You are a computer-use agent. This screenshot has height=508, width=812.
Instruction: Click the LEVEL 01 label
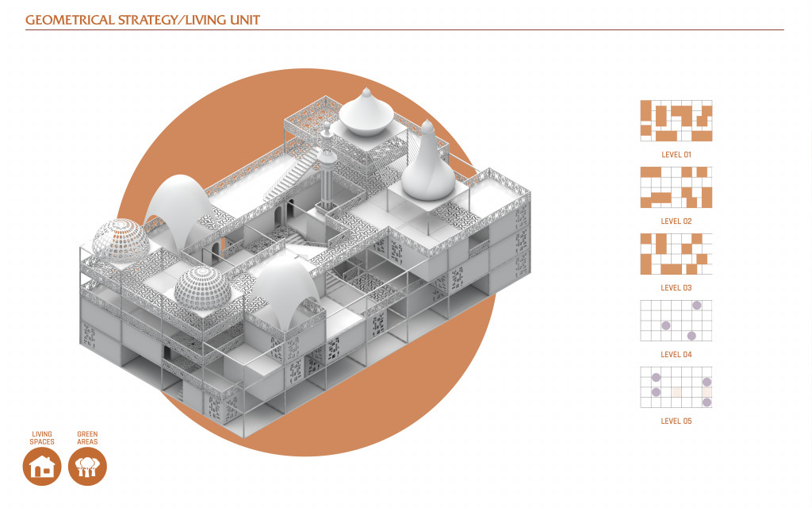coord(676,155)
